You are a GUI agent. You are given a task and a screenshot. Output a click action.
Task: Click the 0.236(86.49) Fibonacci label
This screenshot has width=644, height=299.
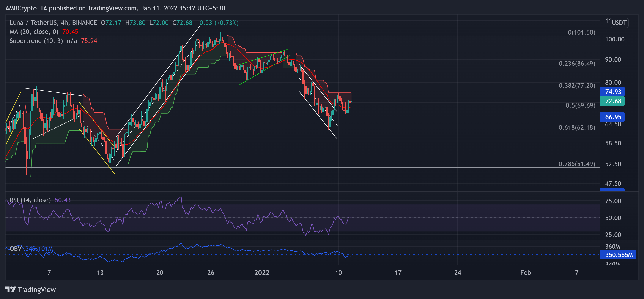(577, 63)
